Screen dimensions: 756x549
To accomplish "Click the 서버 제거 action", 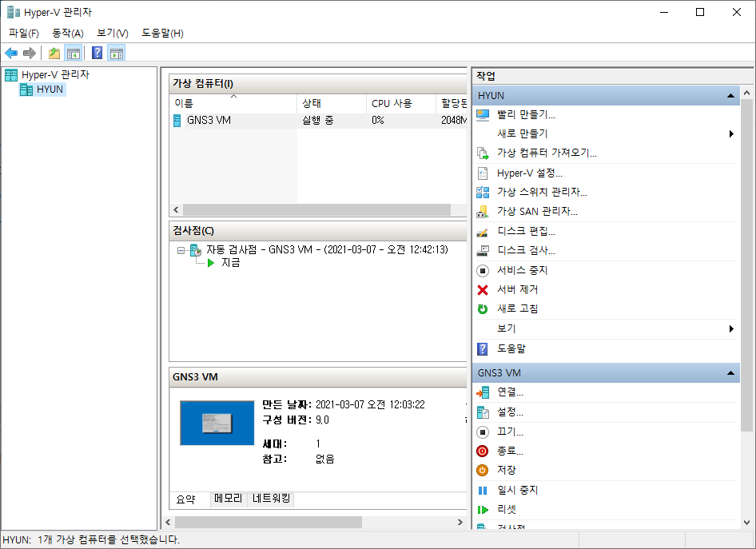I will [x=517, y=289].
